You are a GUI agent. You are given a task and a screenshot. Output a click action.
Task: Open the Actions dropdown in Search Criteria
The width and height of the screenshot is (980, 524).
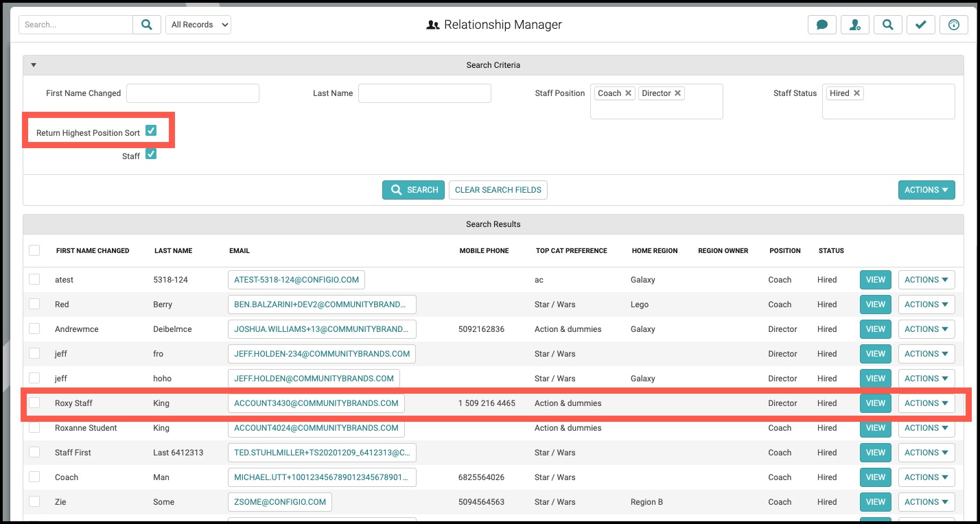926,190
